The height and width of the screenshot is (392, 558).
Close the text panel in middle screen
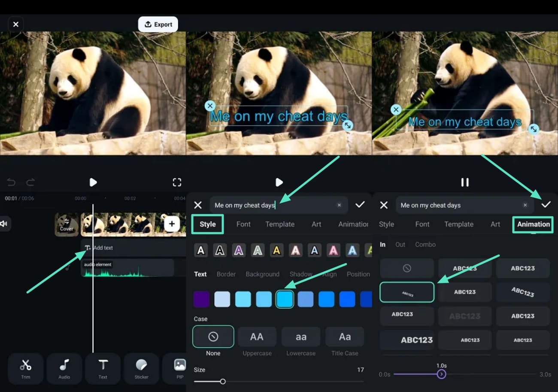[198, 205]
